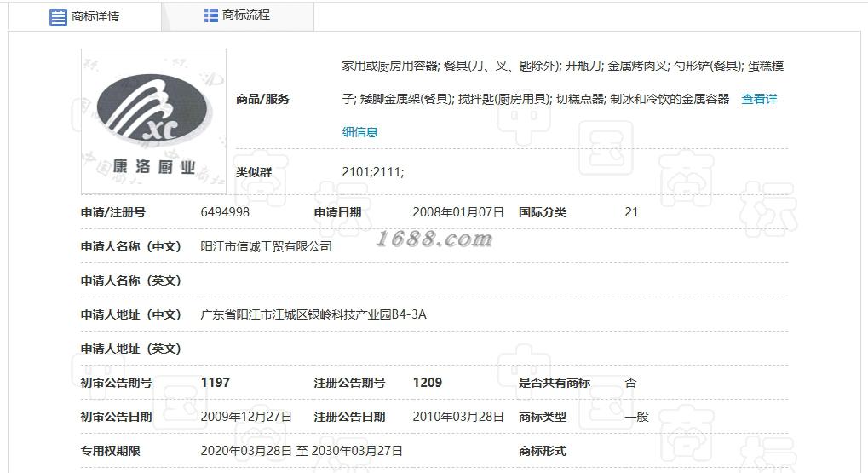Click the 申请人名称（英文） label
Image resolution: width=868 pixels, height=473 pixels.
[130, 280]
